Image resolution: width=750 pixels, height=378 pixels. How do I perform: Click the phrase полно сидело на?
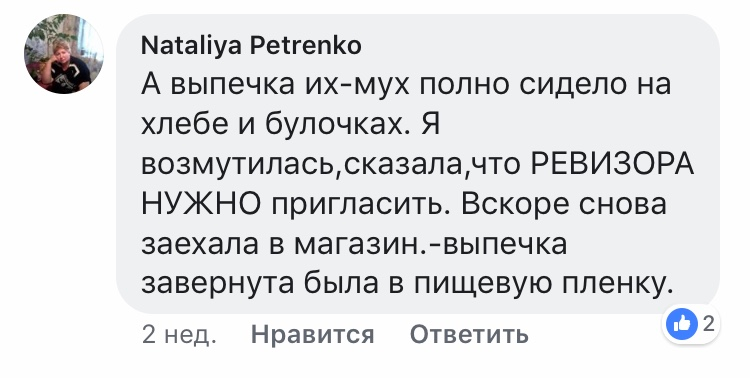[x=545, y=85]
